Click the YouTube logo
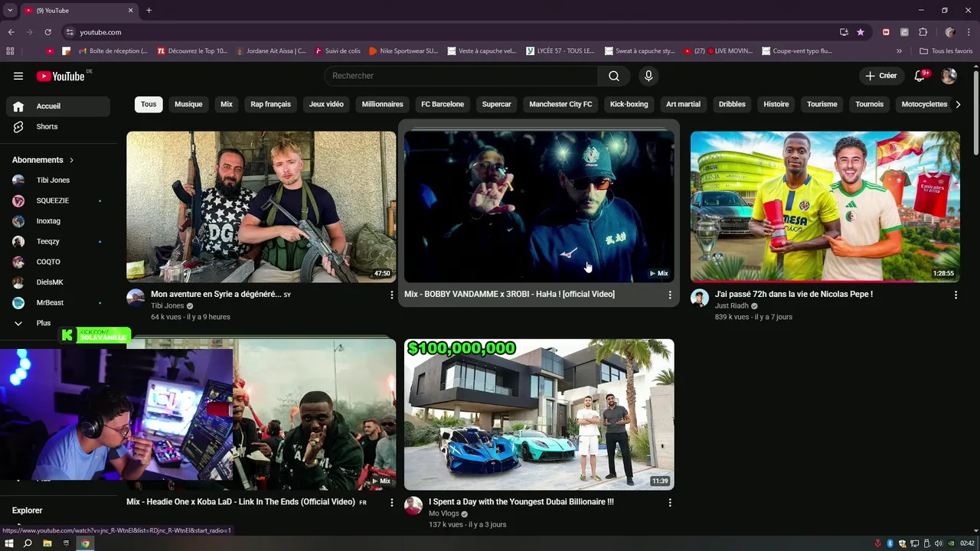 pos(60,76)
